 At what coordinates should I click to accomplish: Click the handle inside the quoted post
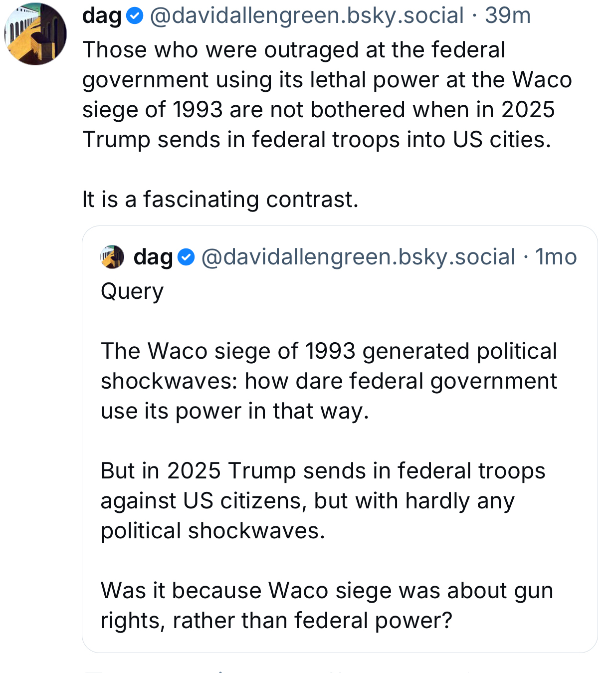[358, 257]
